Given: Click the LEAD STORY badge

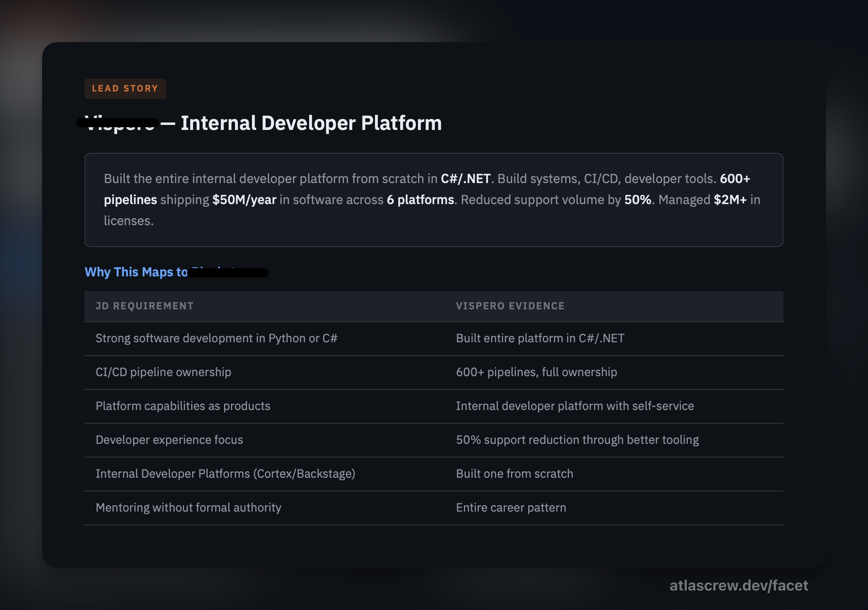Looking at the screenshot, I should click(x=125, y=88).
